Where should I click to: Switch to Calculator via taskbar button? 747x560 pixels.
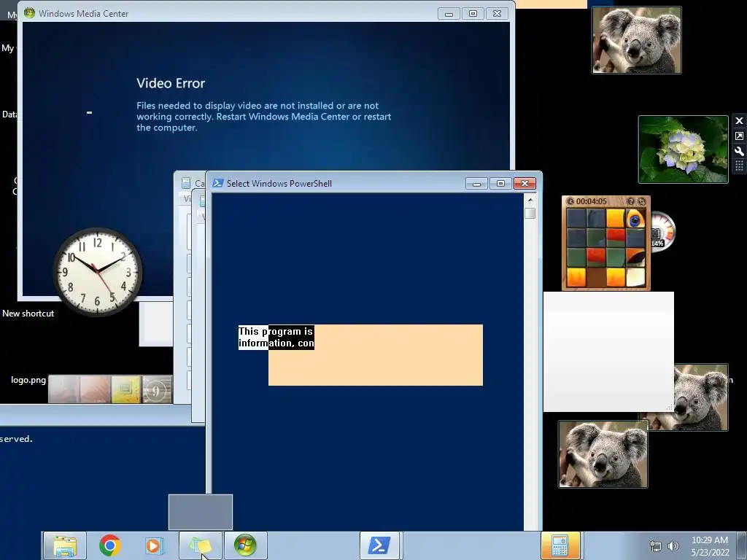tap(560, 545)
